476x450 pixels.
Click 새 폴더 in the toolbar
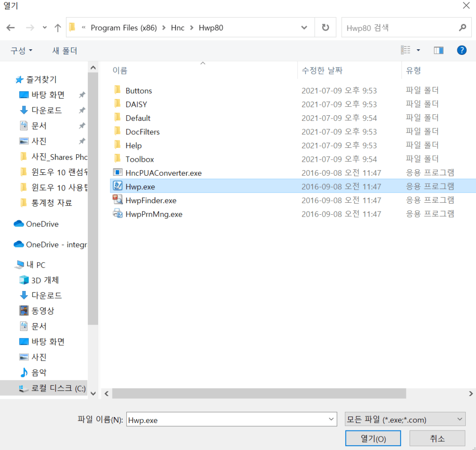pyautogui.click(x=65, y=51)
